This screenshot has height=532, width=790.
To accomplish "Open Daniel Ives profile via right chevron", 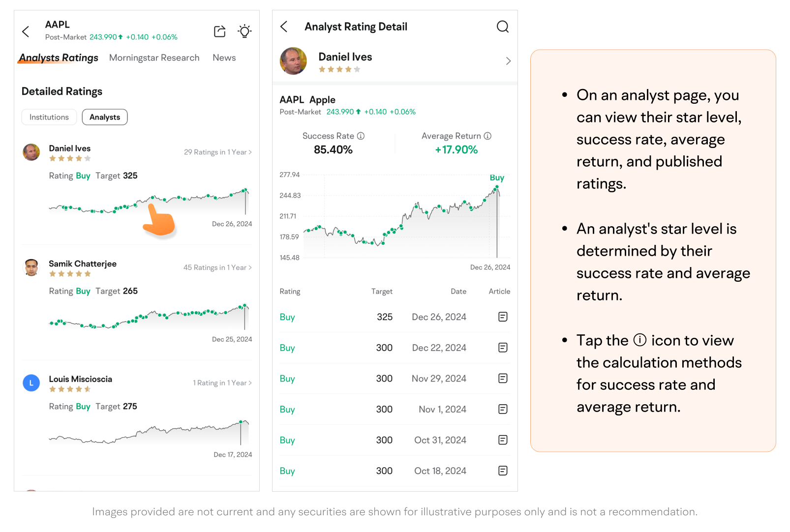I will (x=508, y=61).
